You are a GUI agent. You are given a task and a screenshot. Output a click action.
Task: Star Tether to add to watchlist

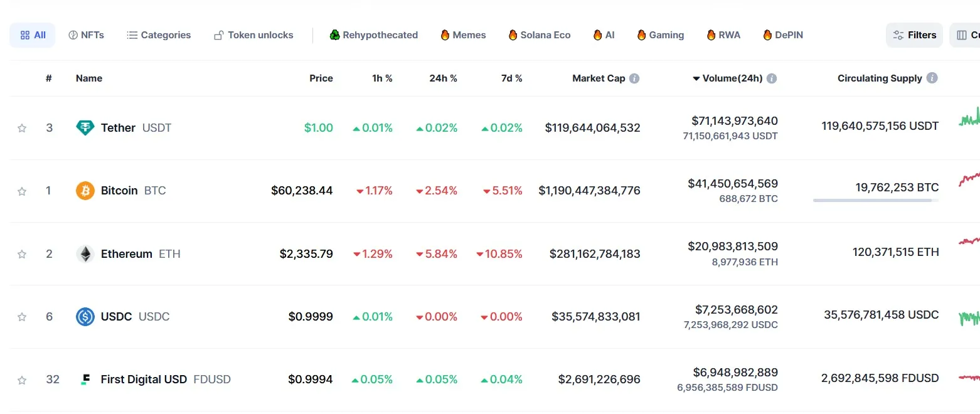pyautogui.click(x=22, y=128)
